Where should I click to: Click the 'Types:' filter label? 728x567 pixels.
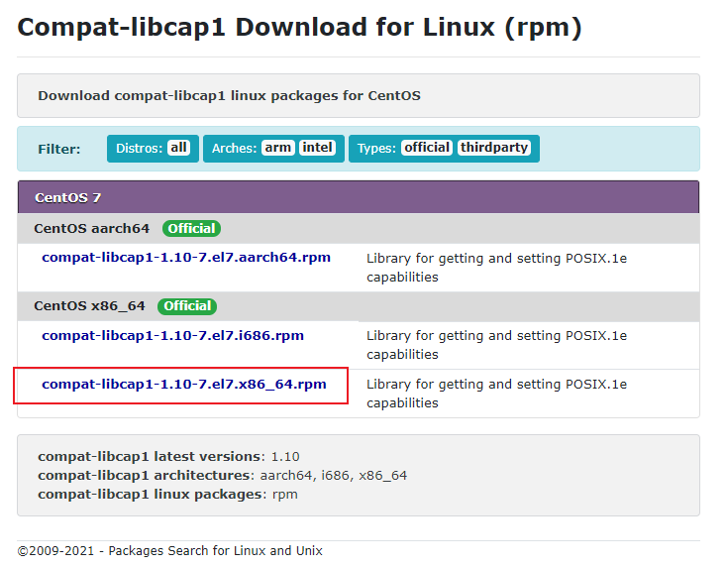[x=376, y=149]
